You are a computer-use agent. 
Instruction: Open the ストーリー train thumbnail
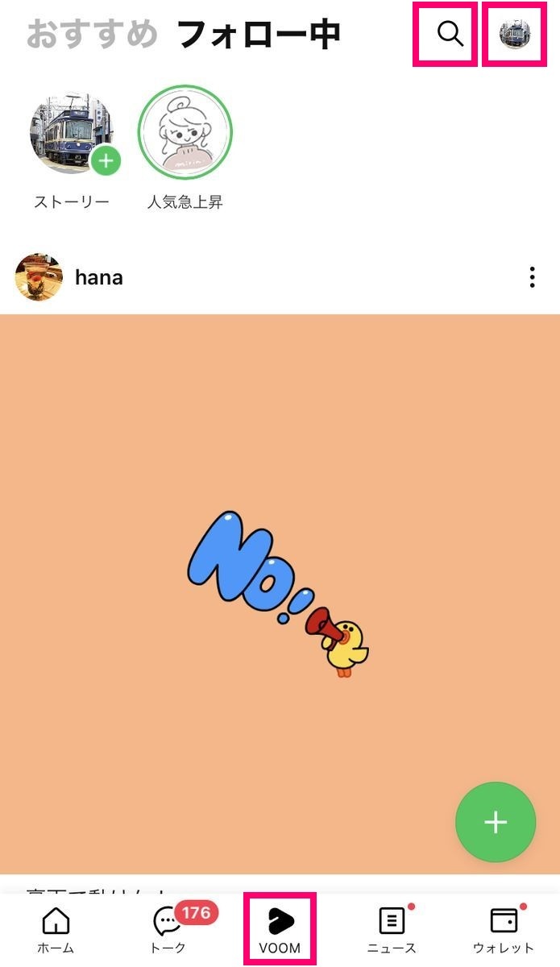coord(72,131)
